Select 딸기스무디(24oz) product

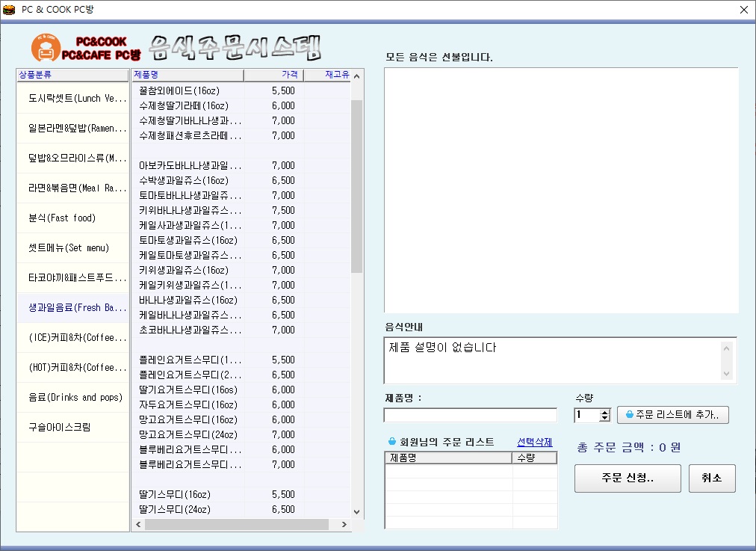pyautogui.click(x=241, y=509)
